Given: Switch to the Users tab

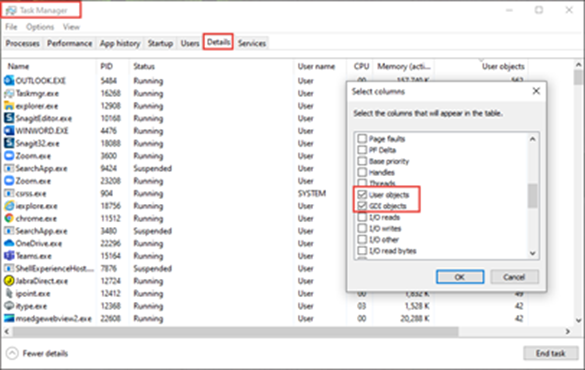Looking at the screenshot, I should (190, 43).
